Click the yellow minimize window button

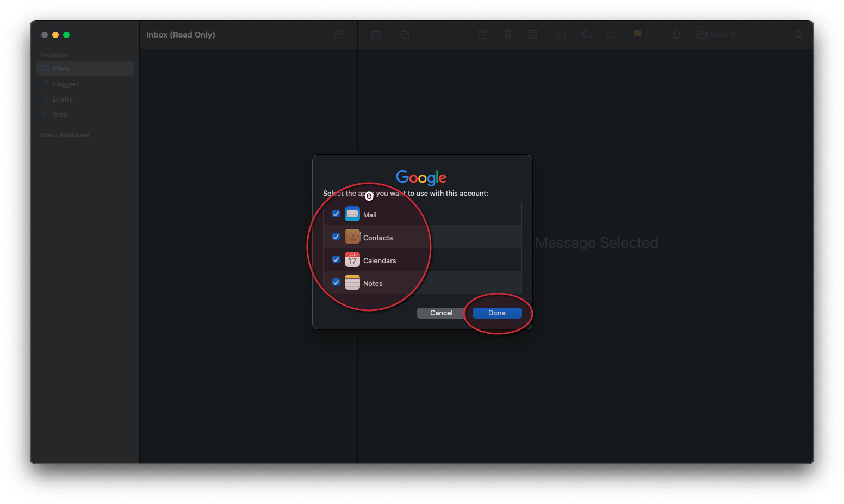[x=55, y=35]
